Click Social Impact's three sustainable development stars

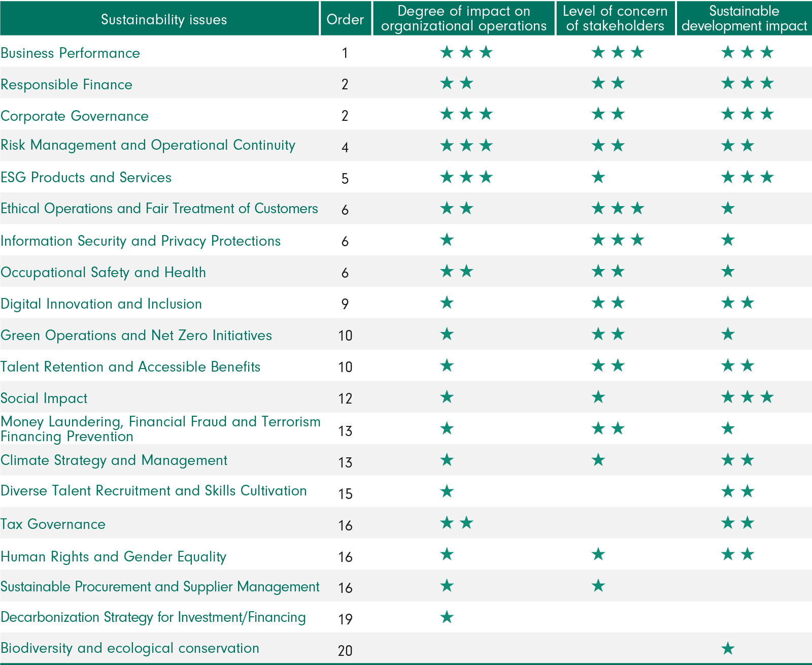(748, 397)
